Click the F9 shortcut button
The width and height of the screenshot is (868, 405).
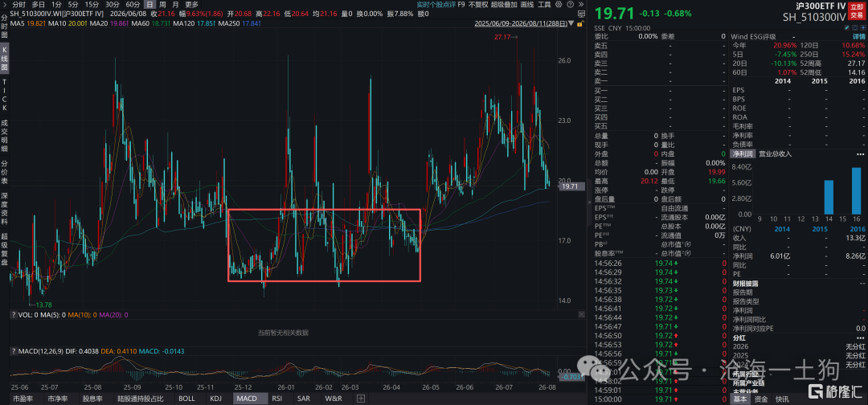(461, 4)
